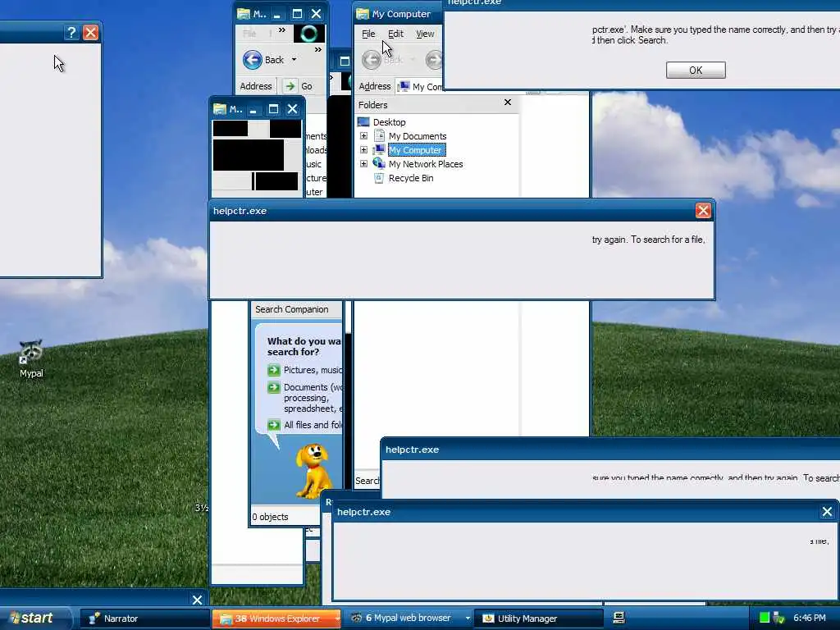Click All files and folders link
The width and height of the screenshot is (840, 630).
[x=313, y=425]
